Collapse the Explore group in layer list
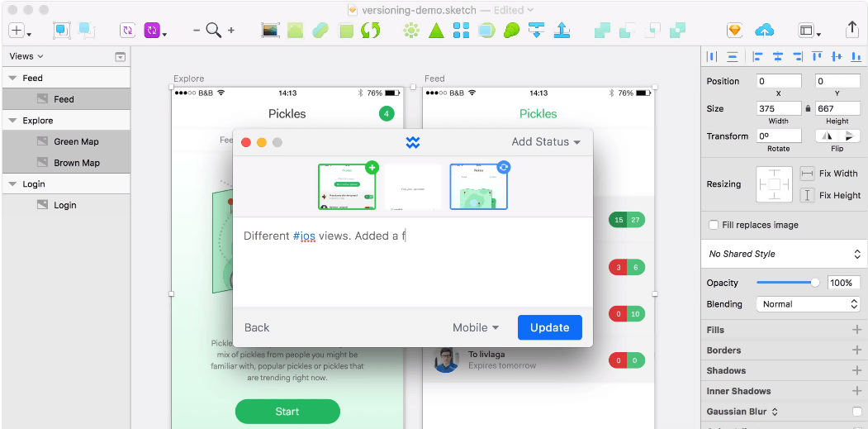Screen dimensions: 868x429 [12, 121]
